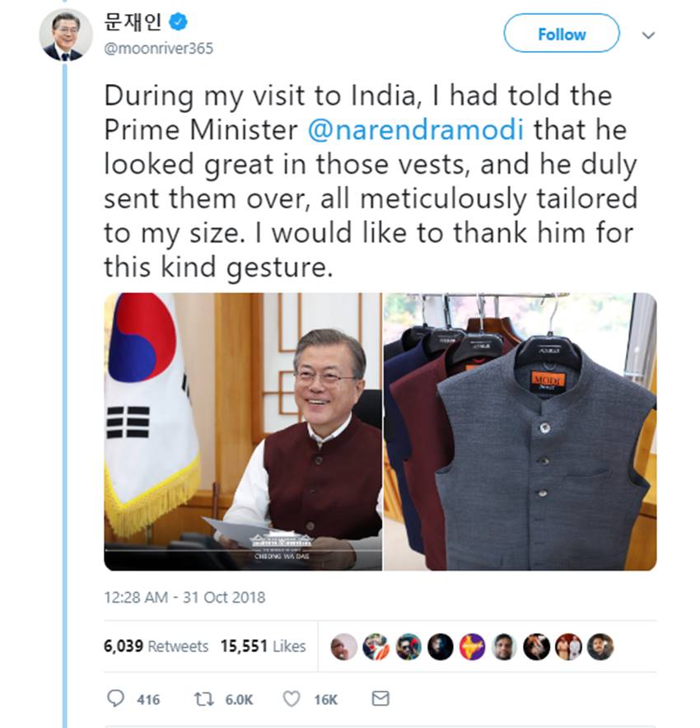Open the tweet timestamp 31 Oct 2018
This screenshot has width=700, height=728.
(184, 597)
